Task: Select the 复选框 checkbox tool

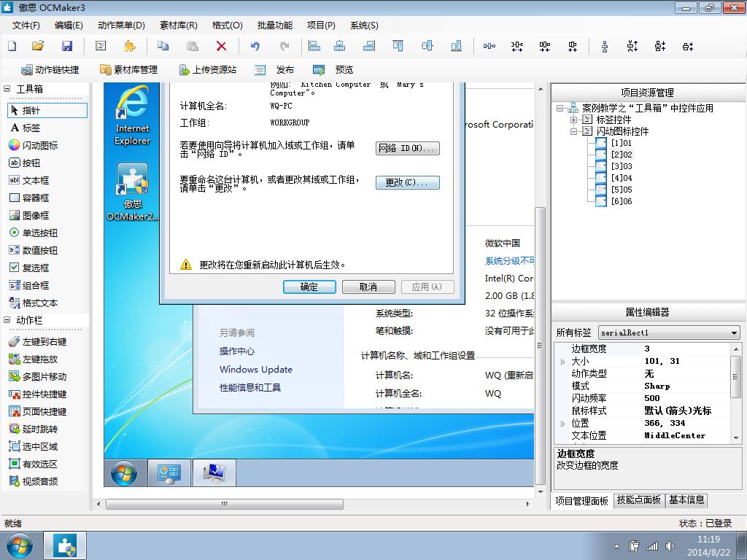Action: tap(29, 268)
